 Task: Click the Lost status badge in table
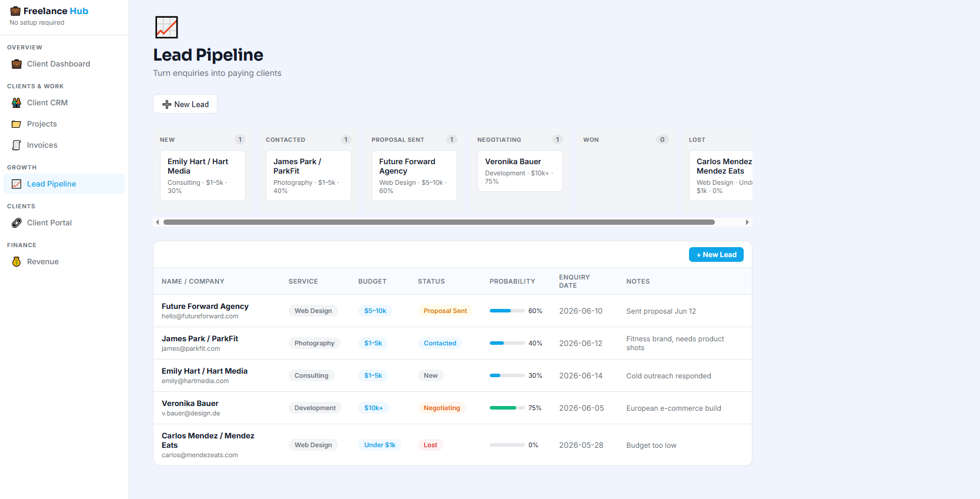(x=431, y=445)
